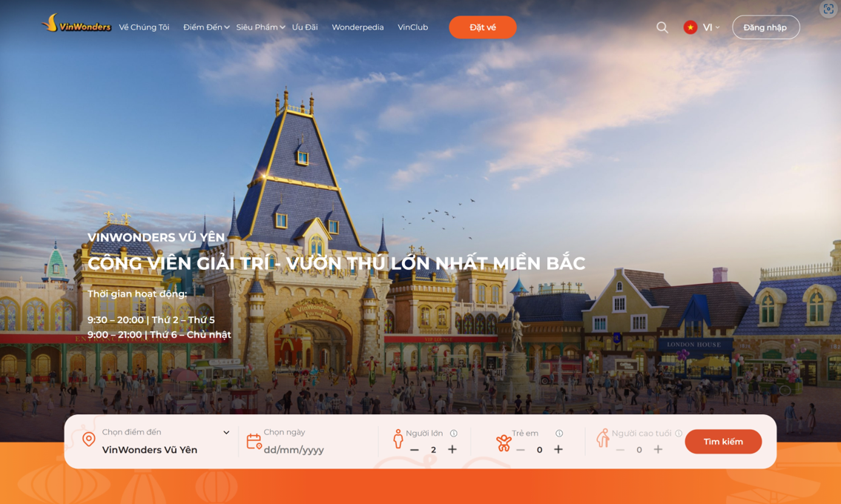Go to Wonderpedia
The height and width of the screenshot is (504, 841).
point(357,27)
